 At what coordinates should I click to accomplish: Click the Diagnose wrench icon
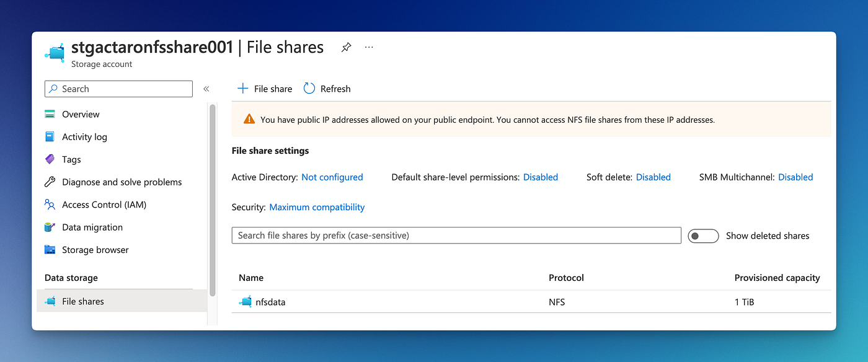50,182
